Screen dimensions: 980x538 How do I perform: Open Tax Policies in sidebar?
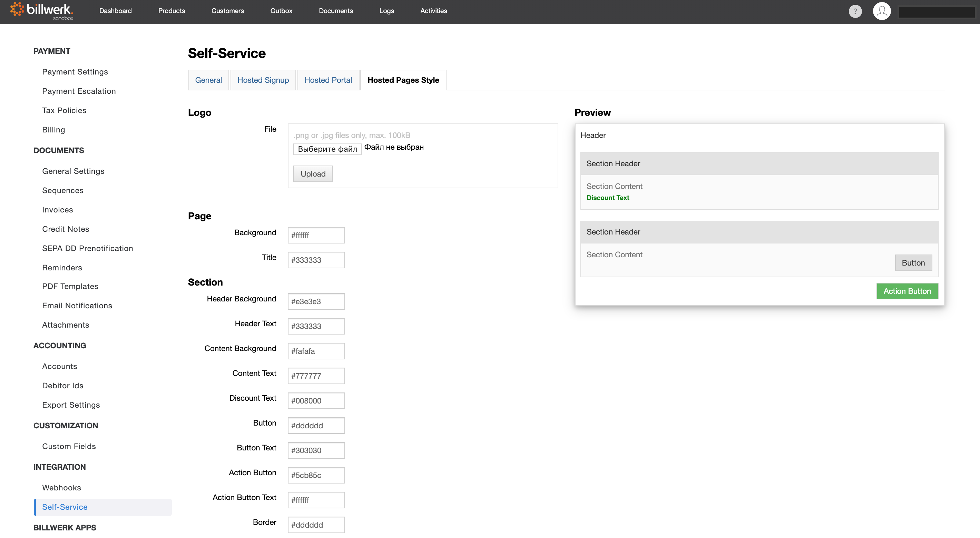(64, 110)
